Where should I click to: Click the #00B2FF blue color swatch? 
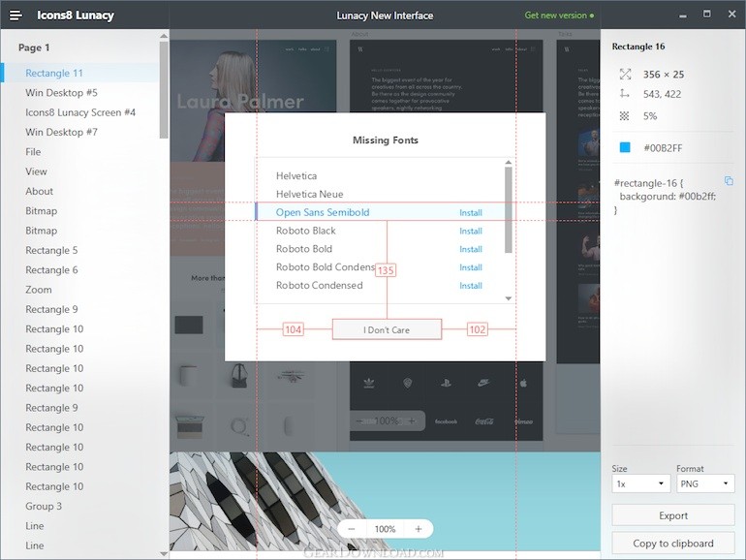point(625,147)
